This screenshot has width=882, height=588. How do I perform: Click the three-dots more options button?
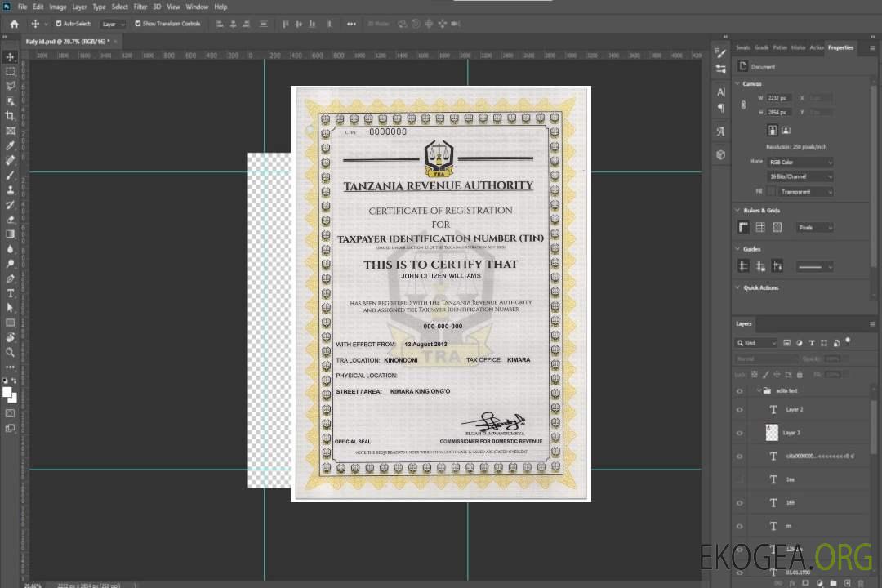(x=351, y=24)
